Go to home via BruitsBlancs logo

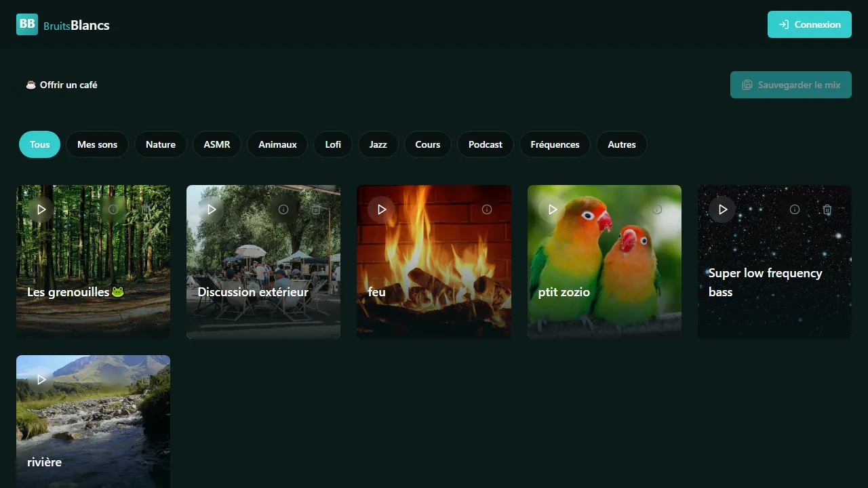coord(63,25)
